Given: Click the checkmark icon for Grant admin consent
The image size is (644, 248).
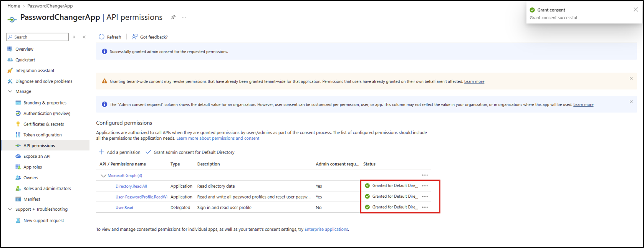Looking at the screenshot, I should 148,152.
